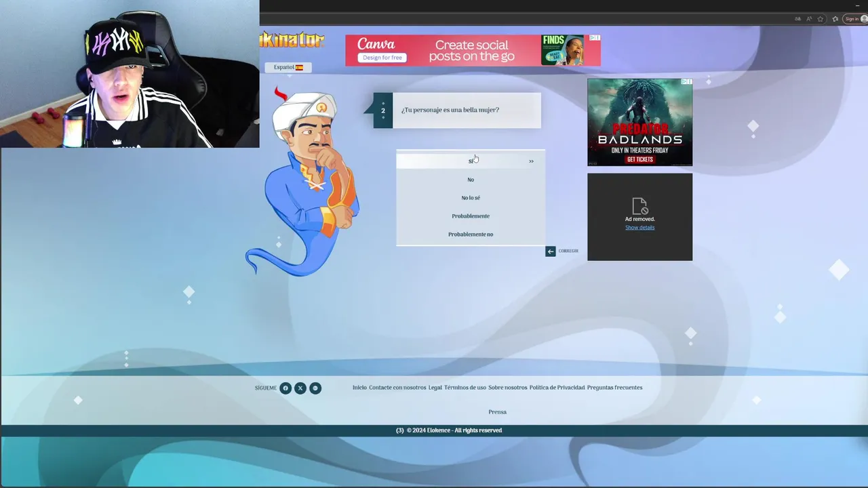Click the 'Ad removed.' text
Image resolution: width=868 pixels, height=488 pixels.
point(640,220)
